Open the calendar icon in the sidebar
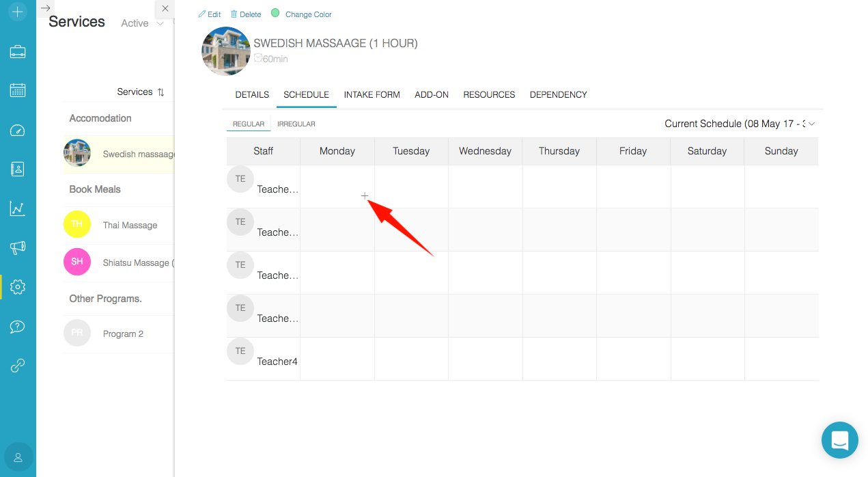The image size is (868, 477). [18, 90]
